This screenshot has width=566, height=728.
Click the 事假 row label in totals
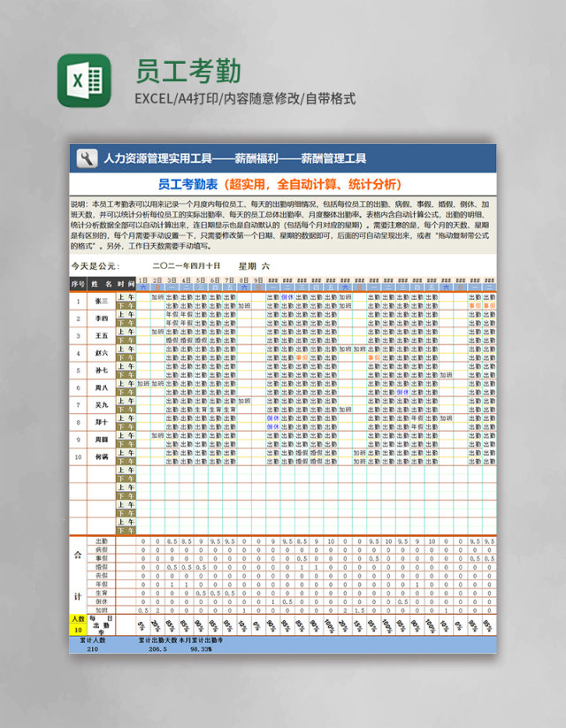pos(101,558)
